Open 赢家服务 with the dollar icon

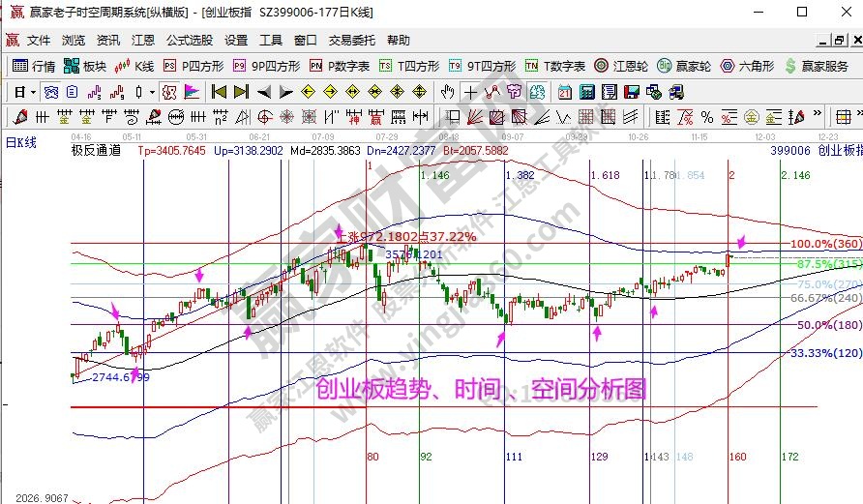click(818, 66)
